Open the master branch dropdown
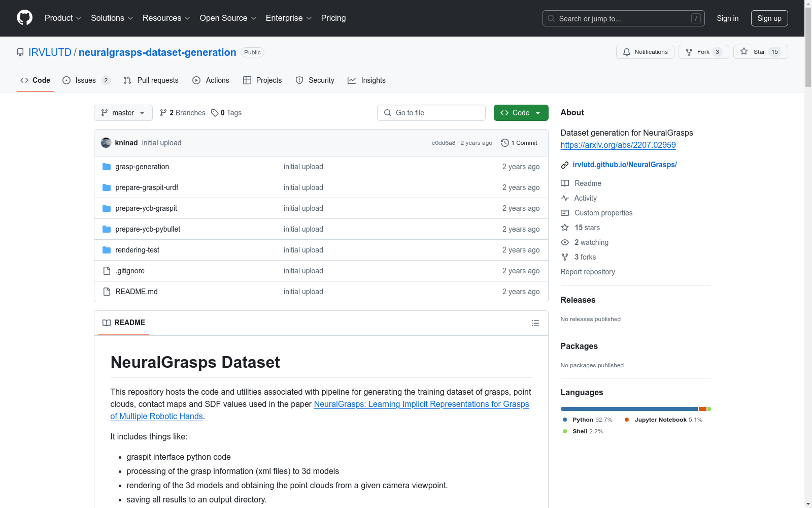This screenshot has width=812, height=508. point(123,113)
